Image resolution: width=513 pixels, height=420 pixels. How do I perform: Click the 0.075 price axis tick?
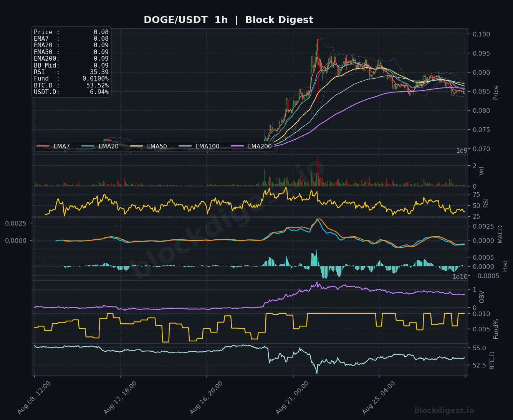pos(482,130)
